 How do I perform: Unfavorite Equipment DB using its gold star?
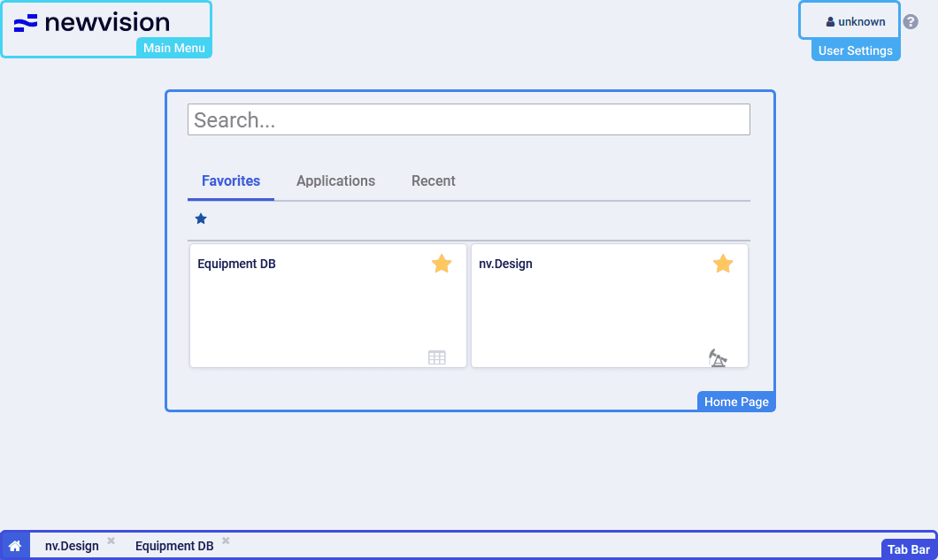click(x=442, y=264)
